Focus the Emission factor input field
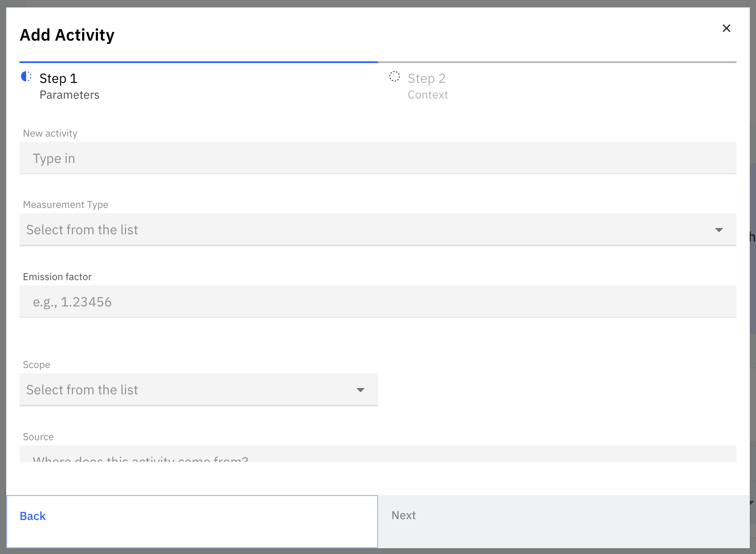The height and width of the screenshot is (554, 756). 378,301
